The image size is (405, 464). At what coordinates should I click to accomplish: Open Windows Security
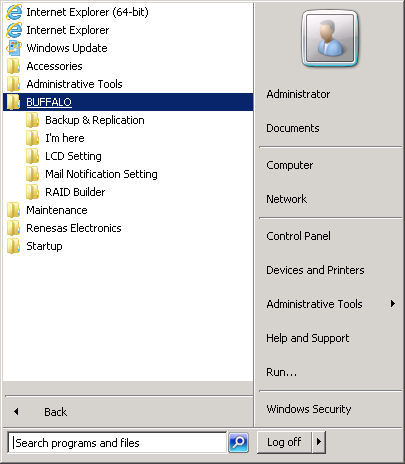tap(309, 409)
